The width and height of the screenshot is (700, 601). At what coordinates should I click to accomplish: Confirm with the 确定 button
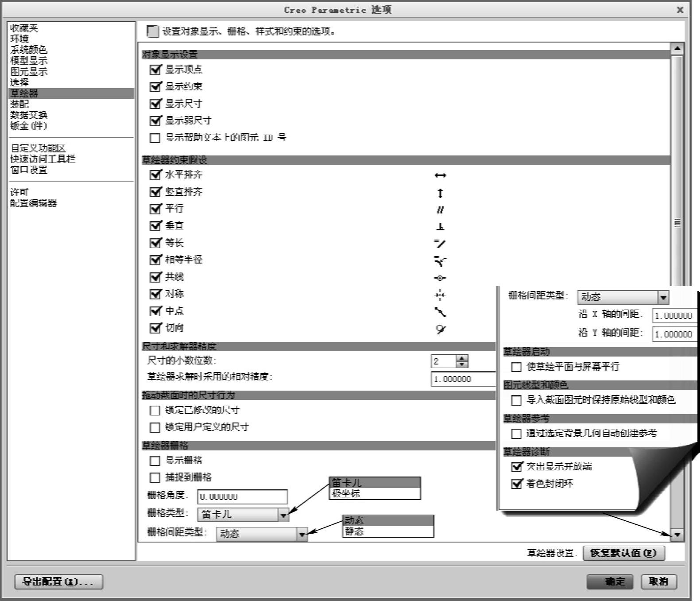click(610, 582)
